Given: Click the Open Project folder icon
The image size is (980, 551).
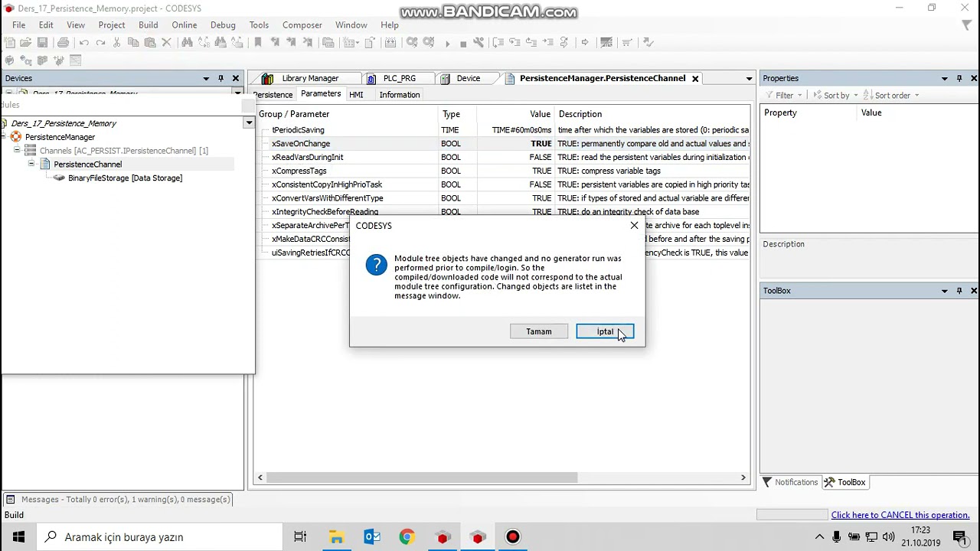Looking at the screenshot, I should [x=25, y=43].
